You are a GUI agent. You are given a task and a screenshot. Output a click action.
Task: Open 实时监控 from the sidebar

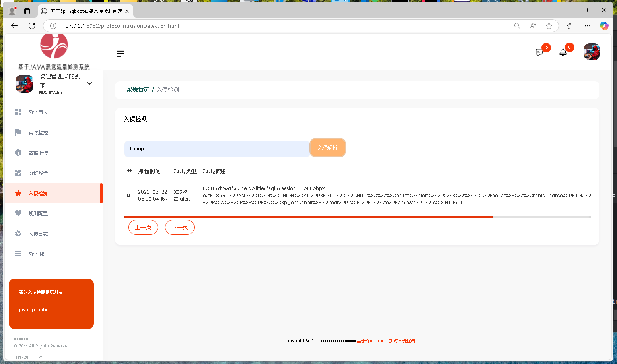[18, 132]
